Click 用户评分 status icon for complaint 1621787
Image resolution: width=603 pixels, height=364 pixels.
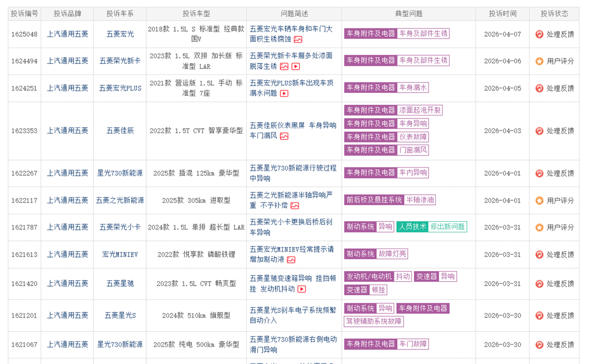pyautogui.click(x=539, y=227)
